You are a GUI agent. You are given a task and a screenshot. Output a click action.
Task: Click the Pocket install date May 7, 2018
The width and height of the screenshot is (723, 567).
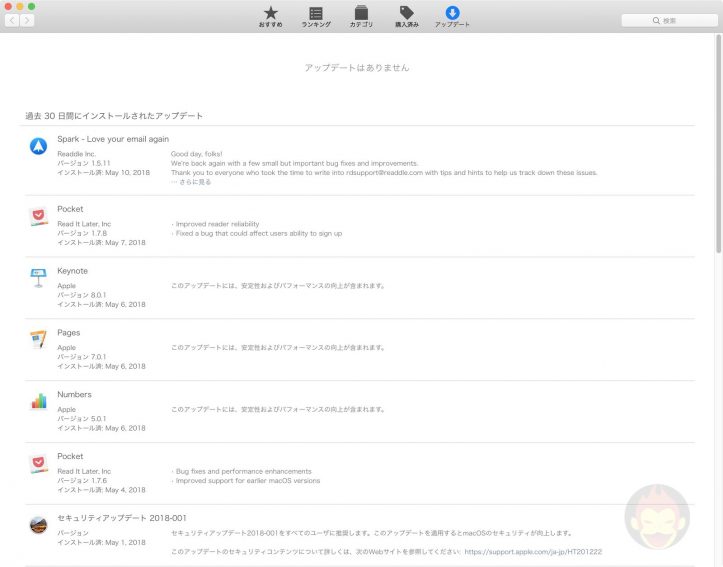click(x=125, y=243)
